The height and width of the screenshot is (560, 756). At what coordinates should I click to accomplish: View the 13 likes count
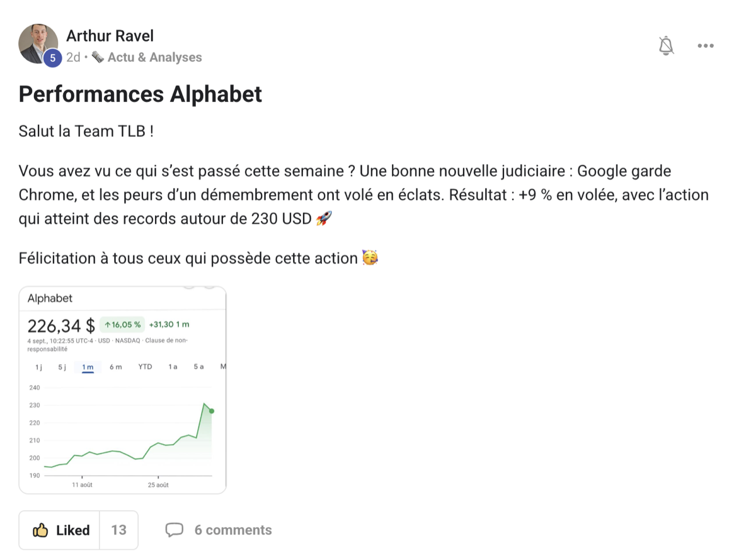(x=119, y=530)
